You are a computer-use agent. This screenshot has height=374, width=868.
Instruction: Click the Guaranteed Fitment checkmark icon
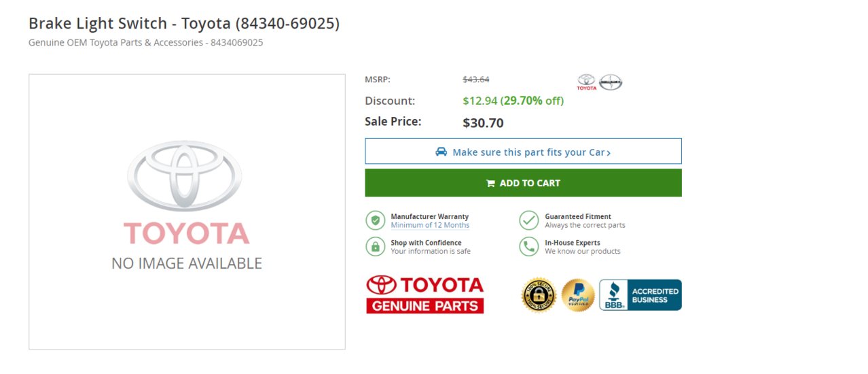[529, 220]
